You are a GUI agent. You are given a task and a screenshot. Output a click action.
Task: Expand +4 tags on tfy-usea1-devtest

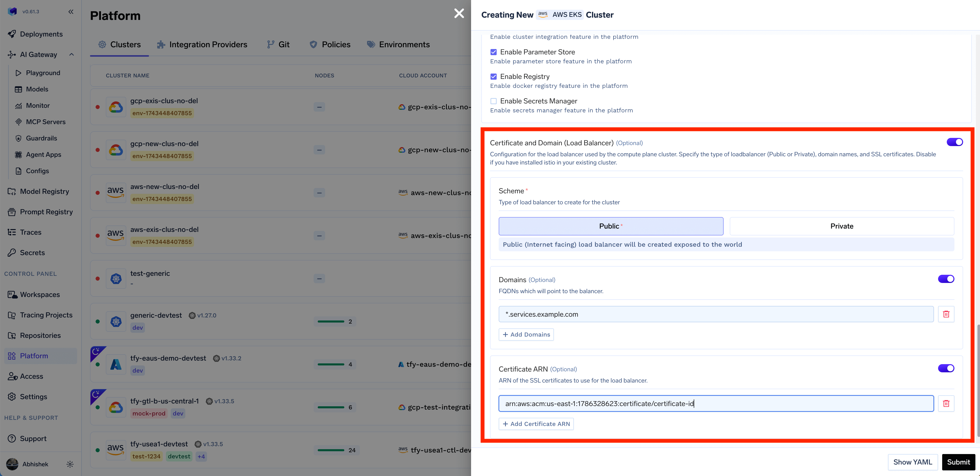pos(201,456)
